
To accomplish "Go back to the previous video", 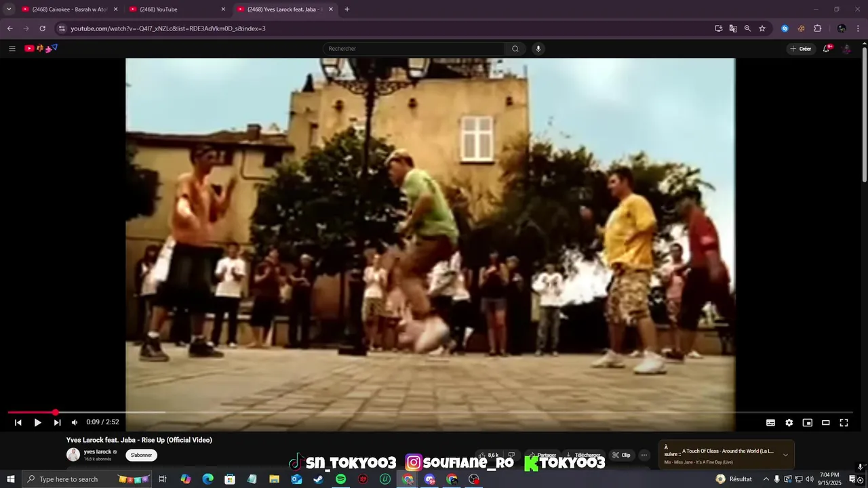I will (18, 422).
